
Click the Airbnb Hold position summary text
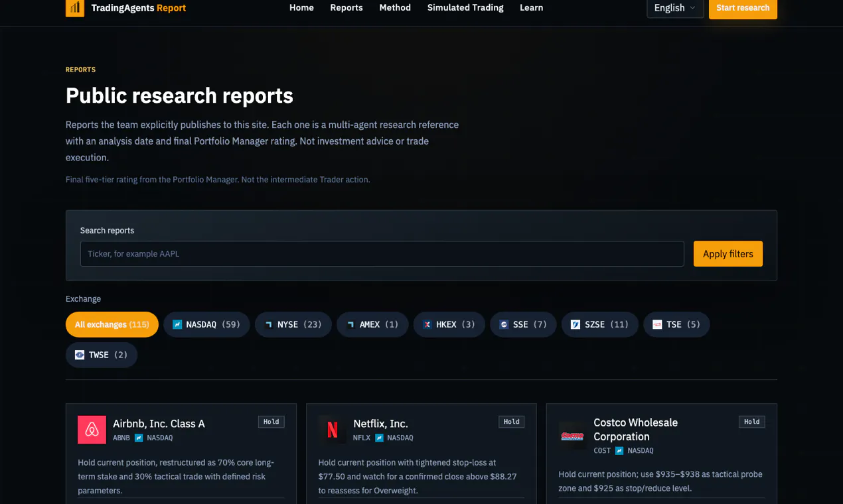pos(176,477)
